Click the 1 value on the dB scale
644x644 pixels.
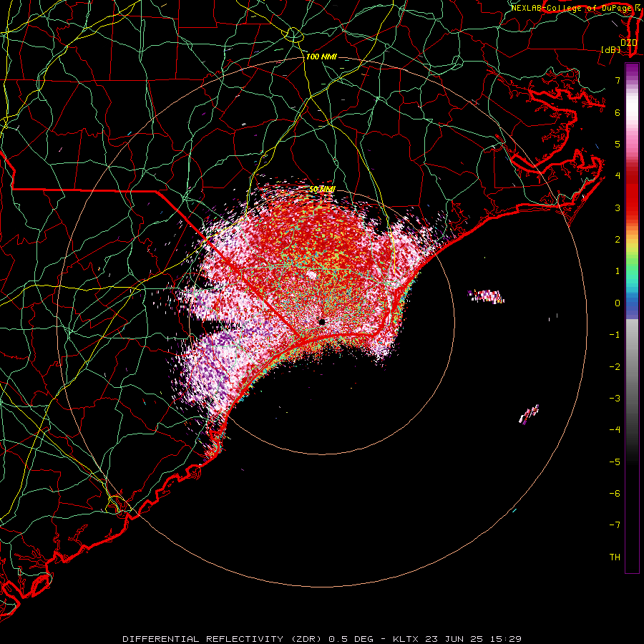click(x=618, y=271)
